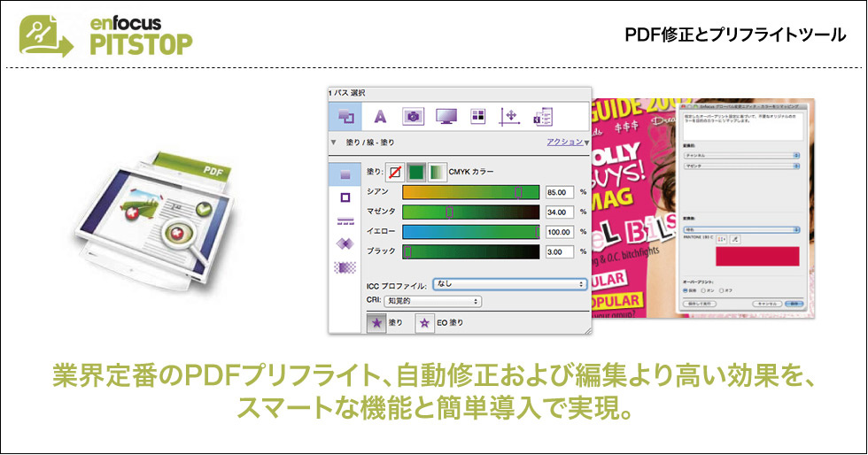Open the separations grid icon in inspector

pyautogui.click(x=477, y=116)
